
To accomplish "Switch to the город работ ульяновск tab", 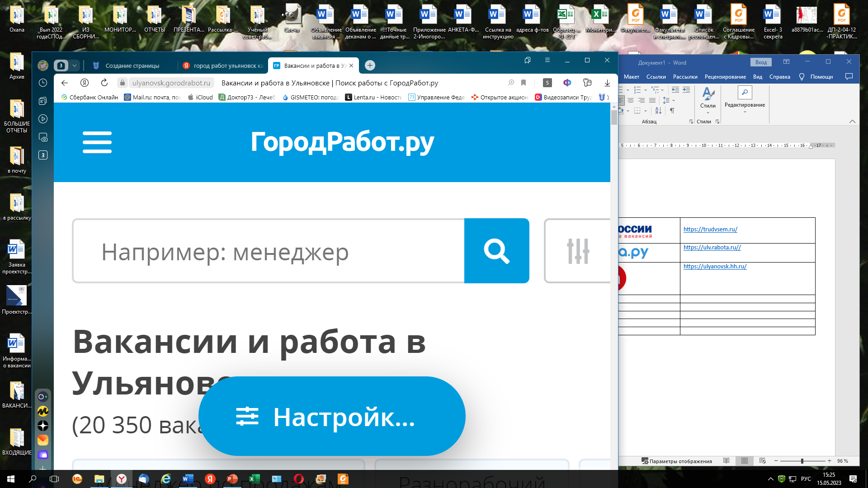I will [x=223, y=66].
